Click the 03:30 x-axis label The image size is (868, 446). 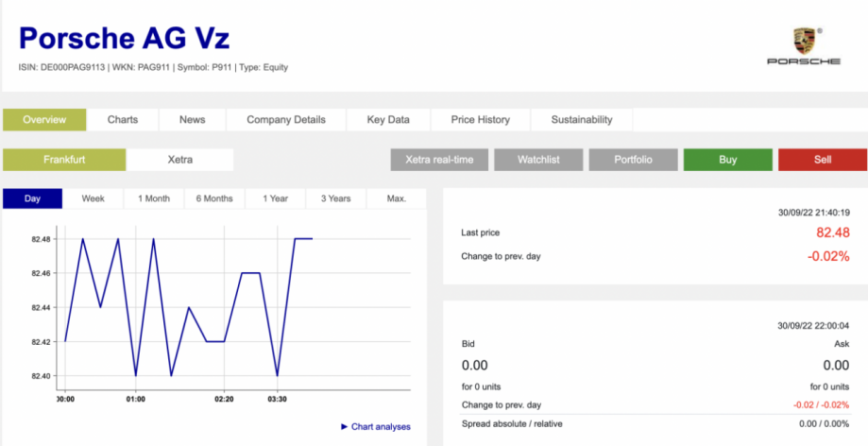click(277, 399)
